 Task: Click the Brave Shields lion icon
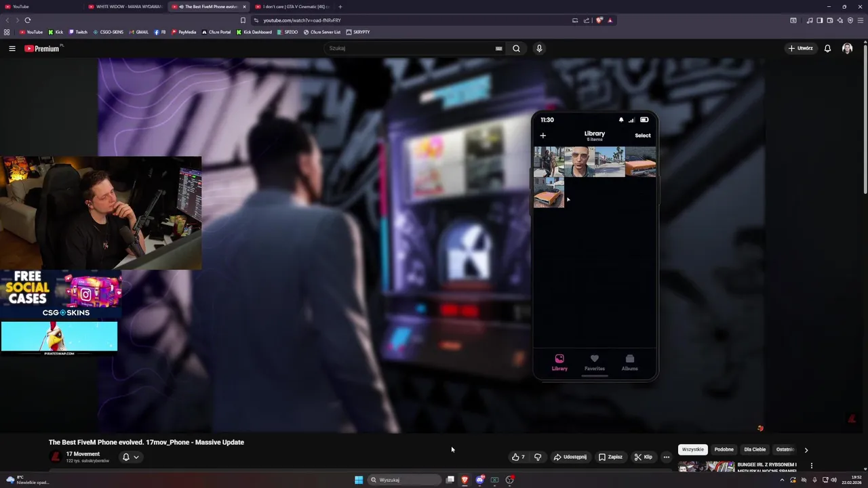point(599,20)
